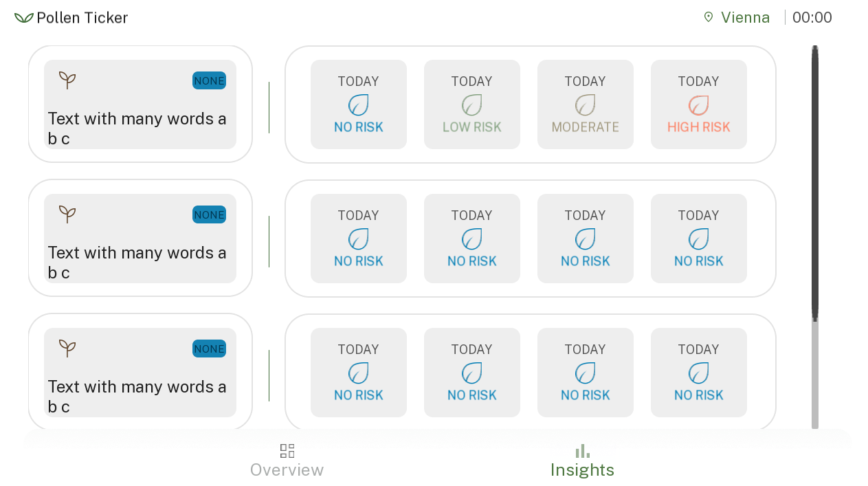This screenshot has width=868, height=486.
Task: Select the Vienna location link
Action: click(737, 17)
